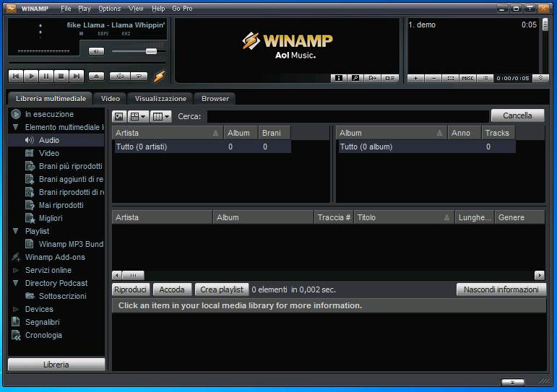The height and width of the screenshot is (392, 557).
Task: Open the column layout dropdown beside Cerca
Action: (160, 116)
